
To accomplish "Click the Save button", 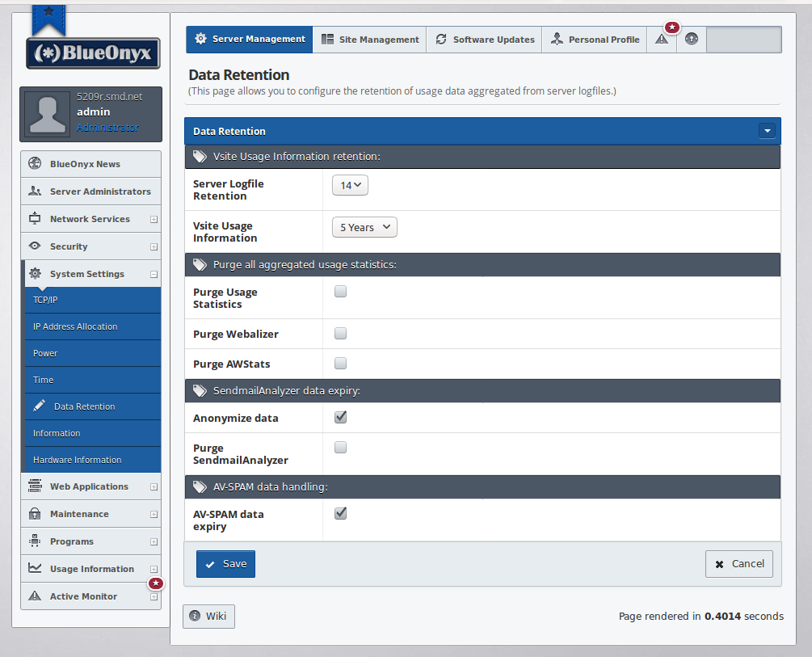I will tap(225, 564).
